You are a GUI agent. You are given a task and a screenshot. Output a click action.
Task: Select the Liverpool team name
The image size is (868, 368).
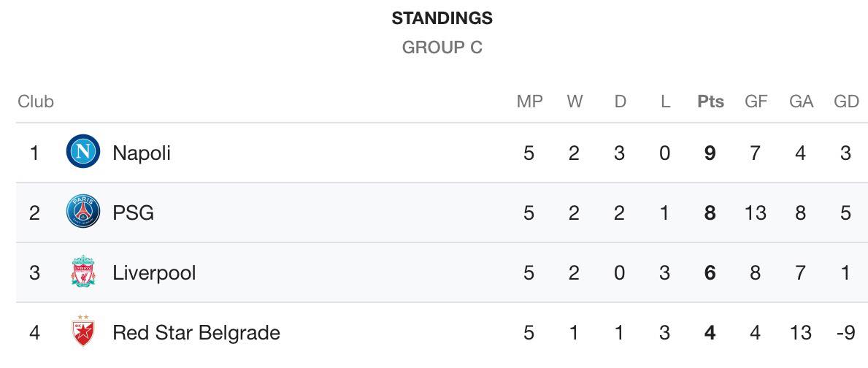[x=154, y=273]
